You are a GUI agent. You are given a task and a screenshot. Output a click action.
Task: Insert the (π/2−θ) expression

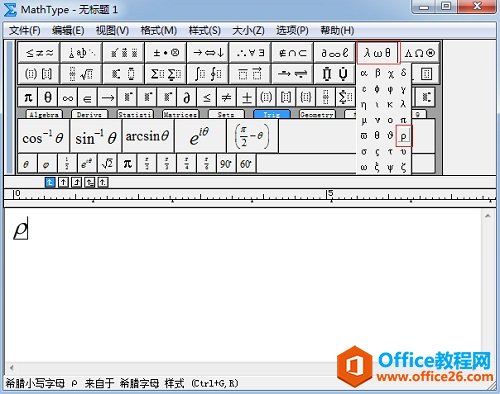click(x=252, y=136)
